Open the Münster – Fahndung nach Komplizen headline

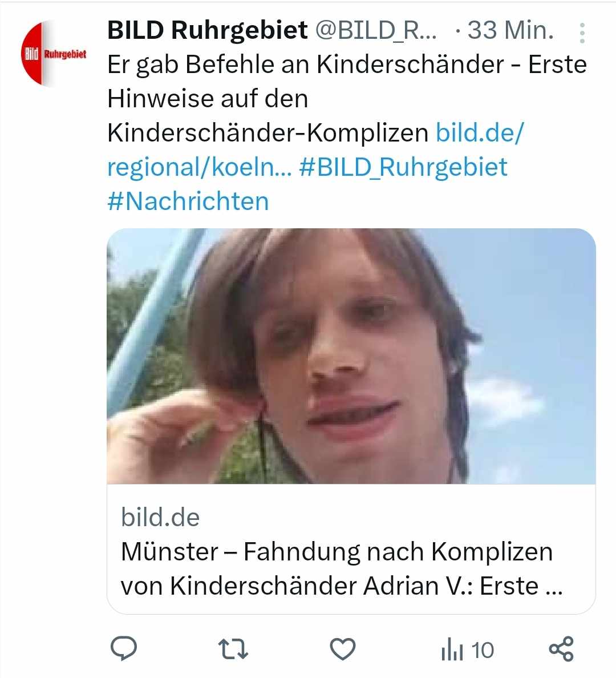pos(337,552)
